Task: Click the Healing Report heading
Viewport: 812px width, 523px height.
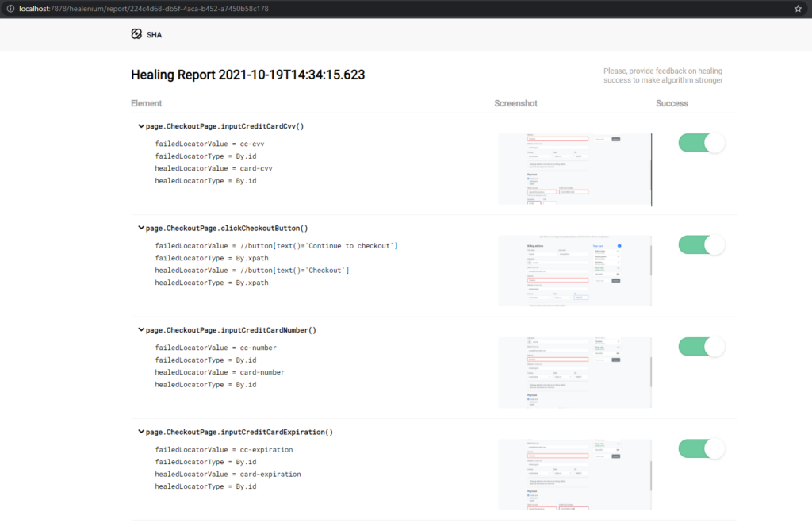Action: click(247, 75)
